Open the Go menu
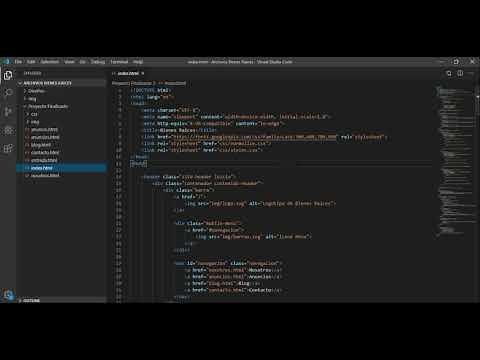This screenshot has width=480, height=360. point(83,62)
